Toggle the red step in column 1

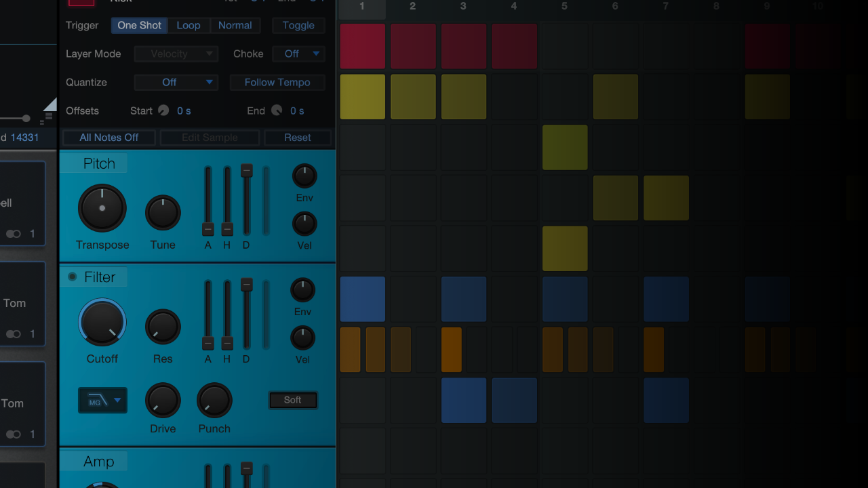(x=363, y=46)
